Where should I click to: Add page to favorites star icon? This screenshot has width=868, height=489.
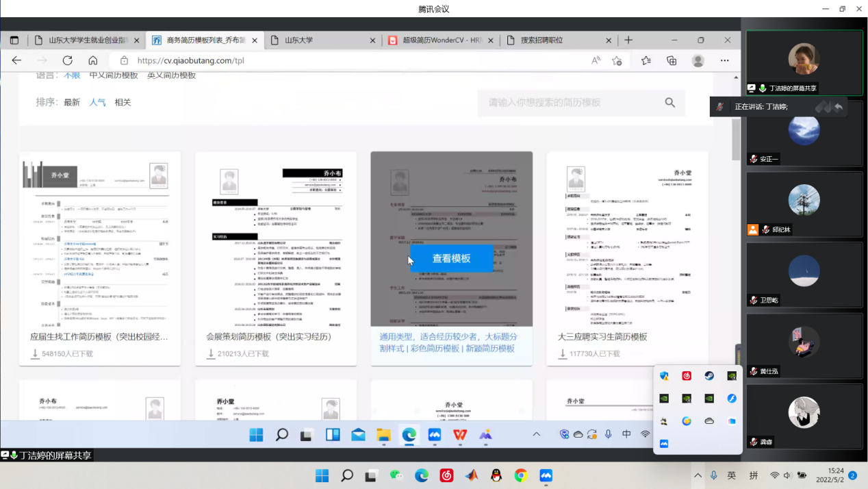(617, 60)
